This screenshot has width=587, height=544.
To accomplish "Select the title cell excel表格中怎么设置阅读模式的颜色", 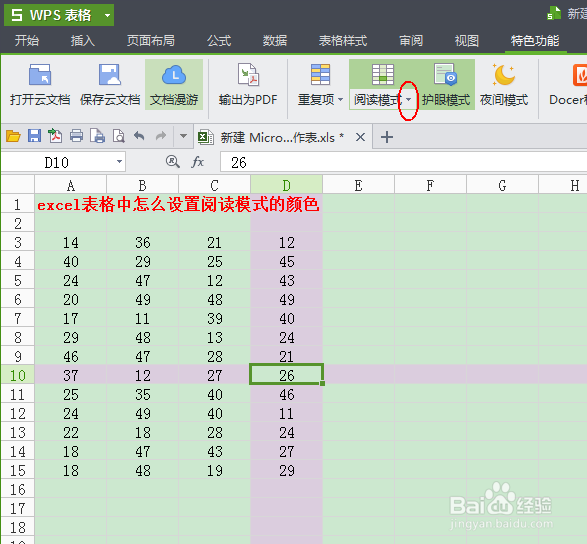I will pos(179,204).
